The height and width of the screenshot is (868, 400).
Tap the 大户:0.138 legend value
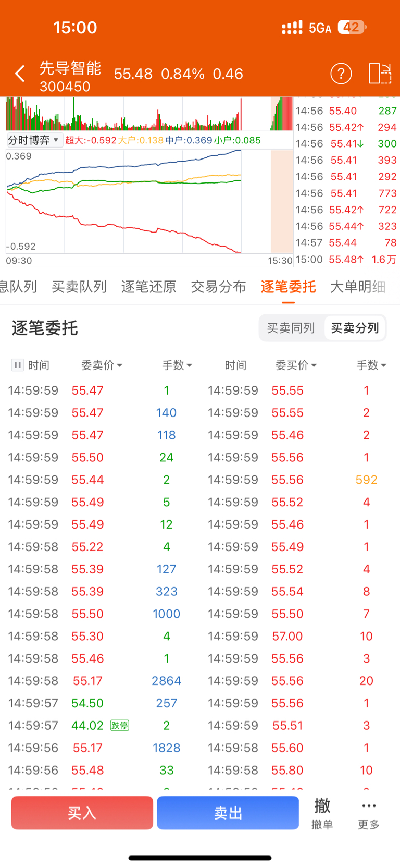141,140
